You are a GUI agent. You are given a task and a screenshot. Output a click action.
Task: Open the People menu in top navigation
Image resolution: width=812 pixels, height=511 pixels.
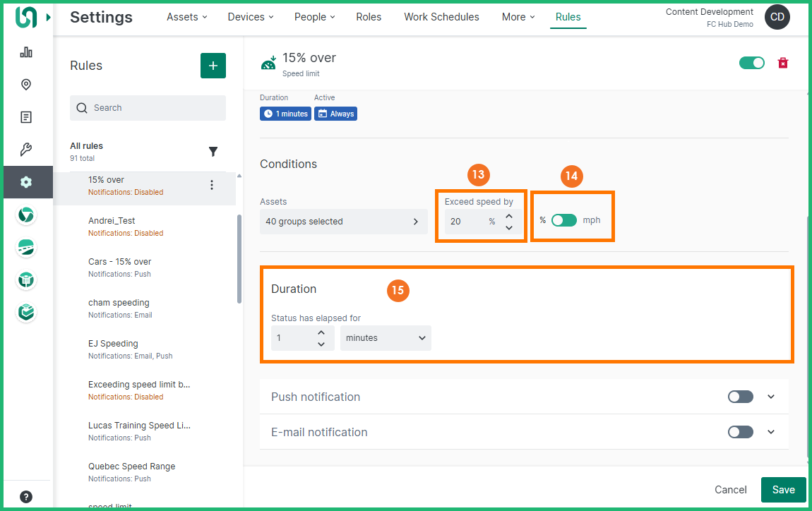tap(315, 17)
